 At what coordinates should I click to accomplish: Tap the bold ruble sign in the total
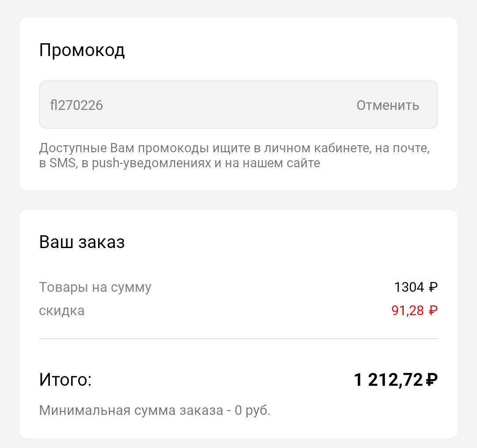click(x=432, y=380)
